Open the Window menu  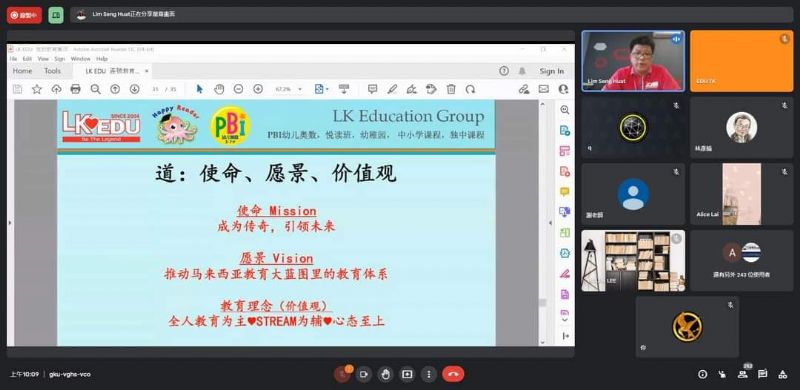[81, 59]
